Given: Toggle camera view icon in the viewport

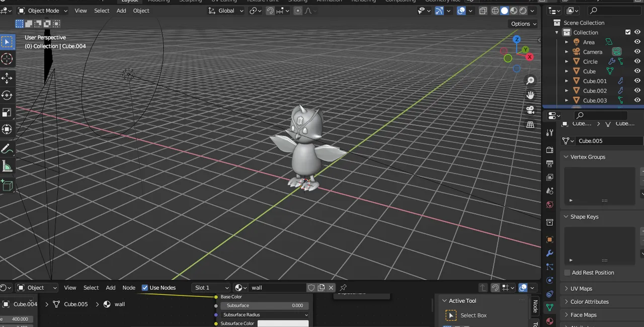Looking at the screenshot, I should point(530,110).
